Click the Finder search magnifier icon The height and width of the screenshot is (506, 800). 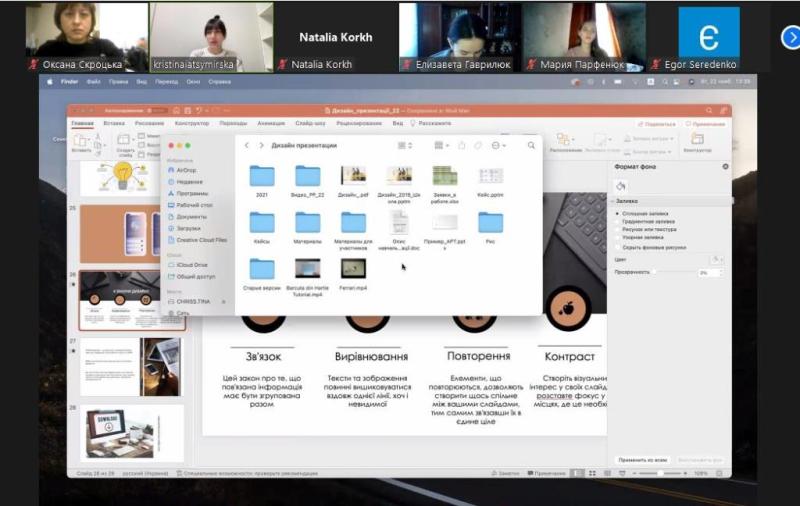[531, 145]
